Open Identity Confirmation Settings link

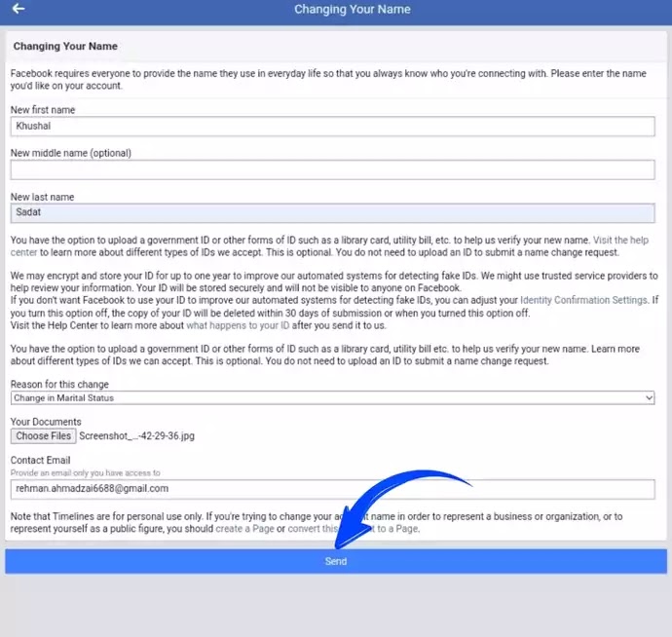click(583, 300)
